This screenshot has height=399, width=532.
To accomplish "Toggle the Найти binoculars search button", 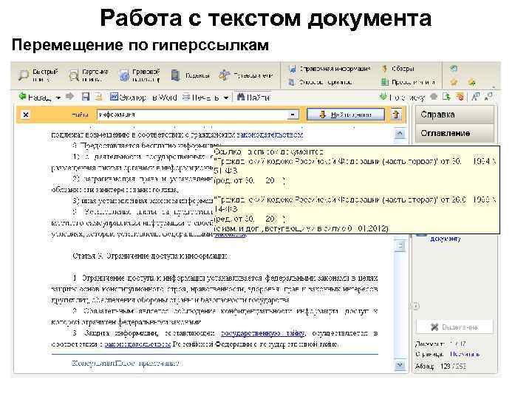I will 253,98.
